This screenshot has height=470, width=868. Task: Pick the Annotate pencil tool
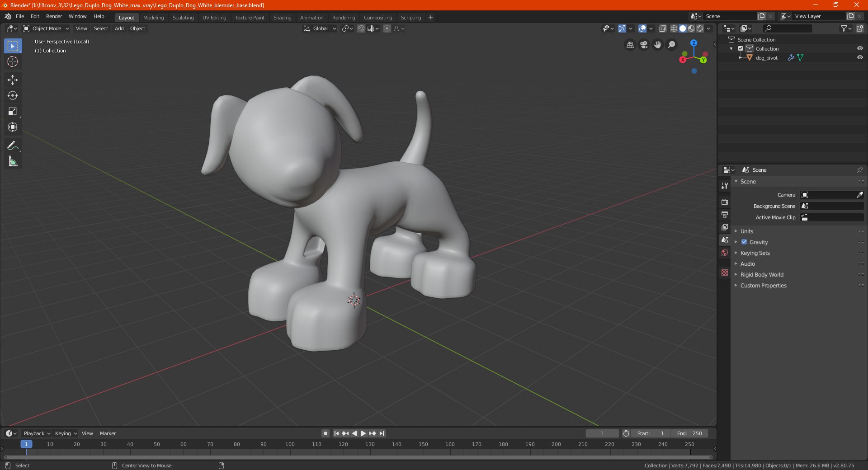(x=13, y=146)
